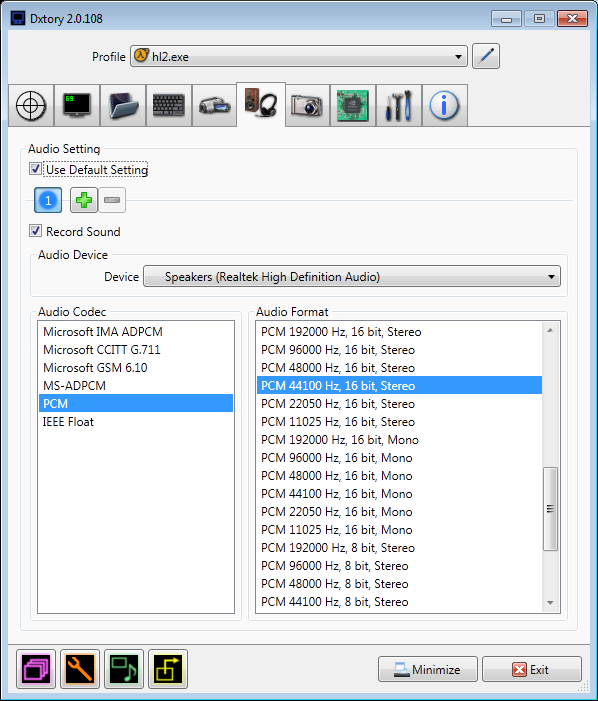598x701 pixels.
Task: Click the Minimize button
Action: click(x=428, y=669)
